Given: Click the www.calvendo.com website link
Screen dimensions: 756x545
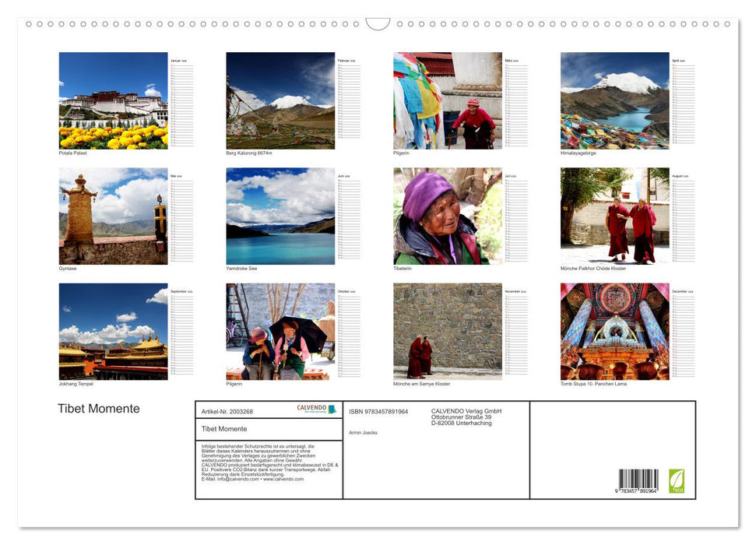Looking at the screenshot, I should 284,478.
